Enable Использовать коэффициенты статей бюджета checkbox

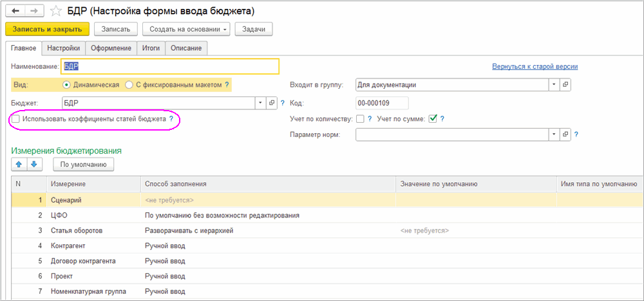[15, 119]
